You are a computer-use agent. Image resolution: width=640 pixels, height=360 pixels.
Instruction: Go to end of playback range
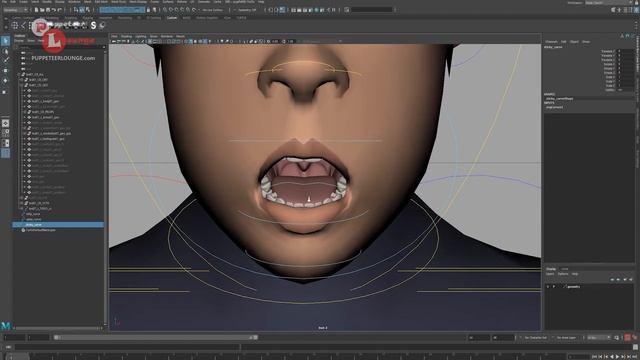(635, 357)
